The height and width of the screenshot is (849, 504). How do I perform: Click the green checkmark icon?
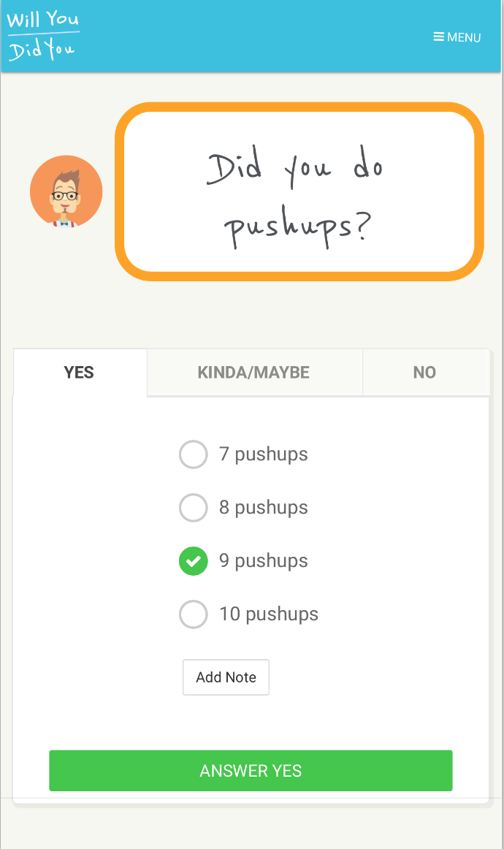193,561
